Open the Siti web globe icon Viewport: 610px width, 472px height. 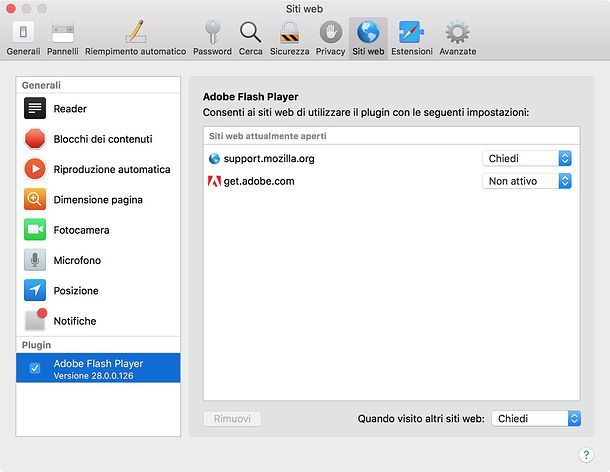tap(368, 32)
